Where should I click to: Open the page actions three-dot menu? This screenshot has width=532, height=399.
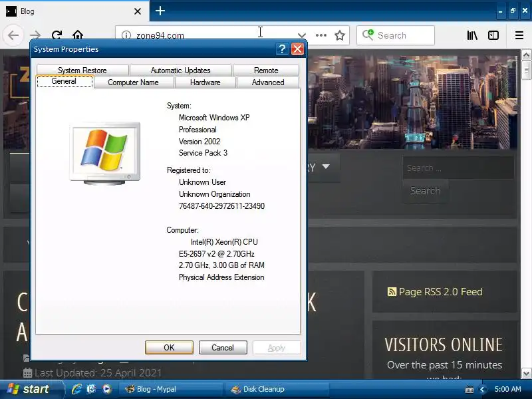(x=321, y=35)
